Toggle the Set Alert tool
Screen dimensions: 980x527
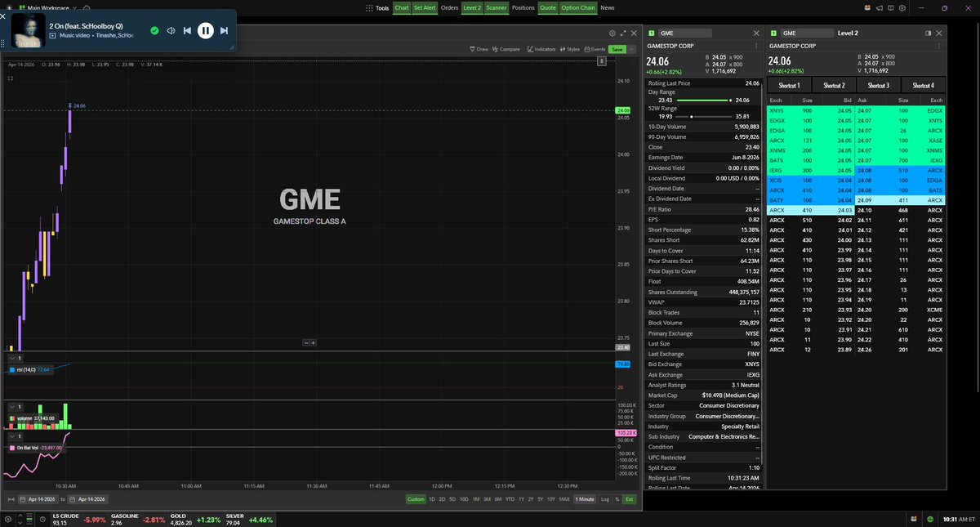pyautogui.click(x=425, y=7)
